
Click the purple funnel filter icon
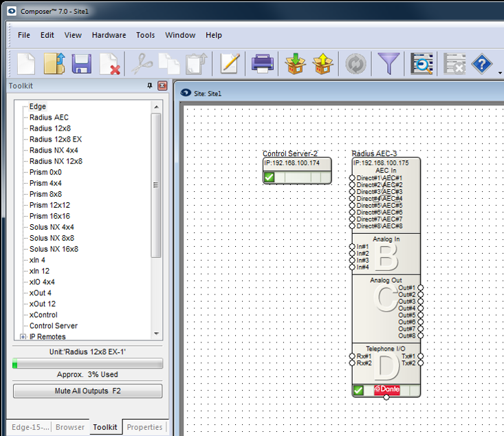388,64
